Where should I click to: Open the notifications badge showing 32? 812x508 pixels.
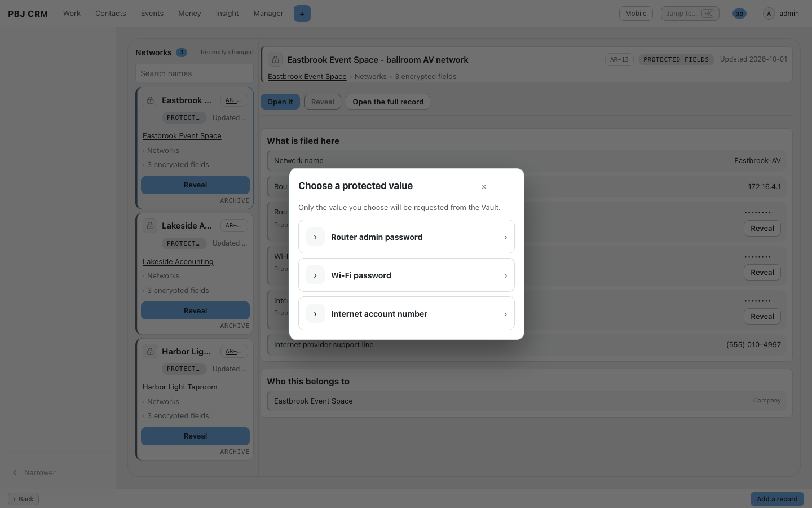pos(739,14)
